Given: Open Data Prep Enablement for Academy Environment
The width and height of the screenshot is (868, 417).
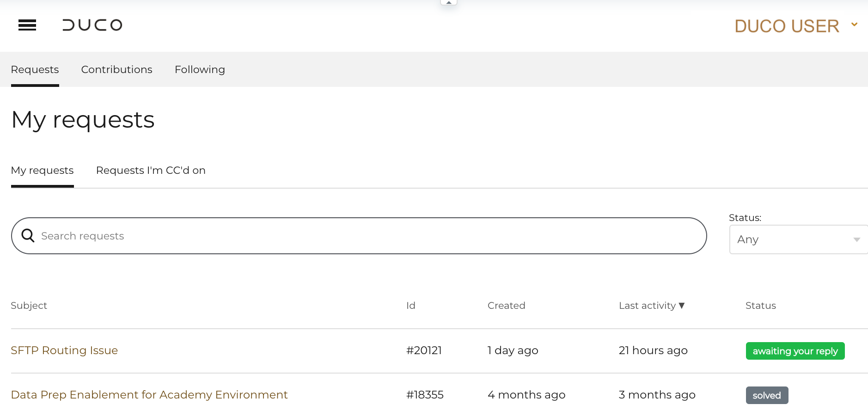Looking at the screenshot, I should (149, 395).
